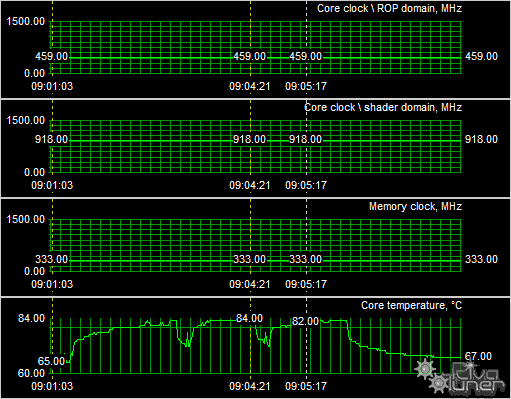Click the 09:05:17 timestamp under Memory clock graph
Screen dimensions: 511x399
306,284
